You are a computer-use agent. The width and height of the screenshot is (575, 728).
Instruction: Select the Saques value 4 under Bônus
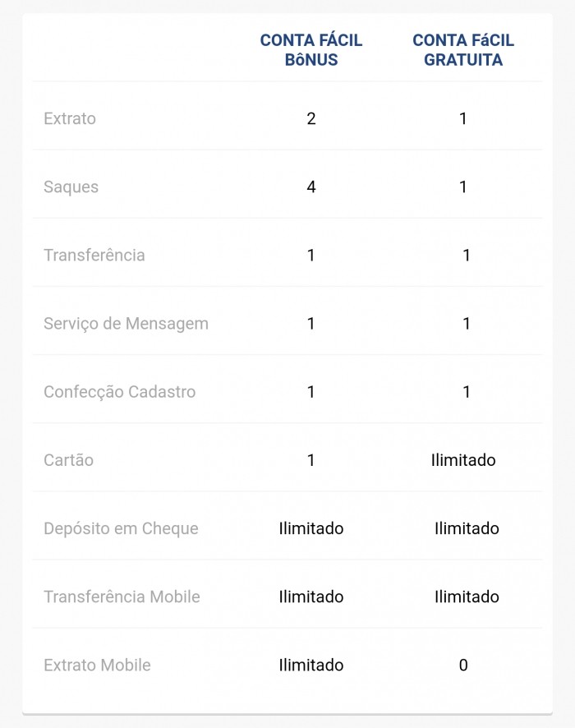point(311,187)
